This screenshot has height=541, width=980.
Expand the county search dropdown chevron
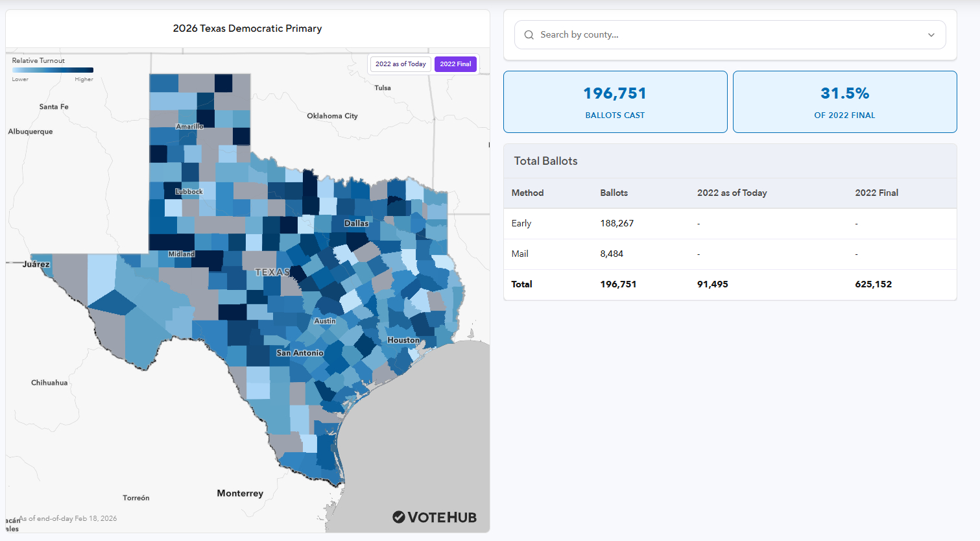(x=931, y=35)
